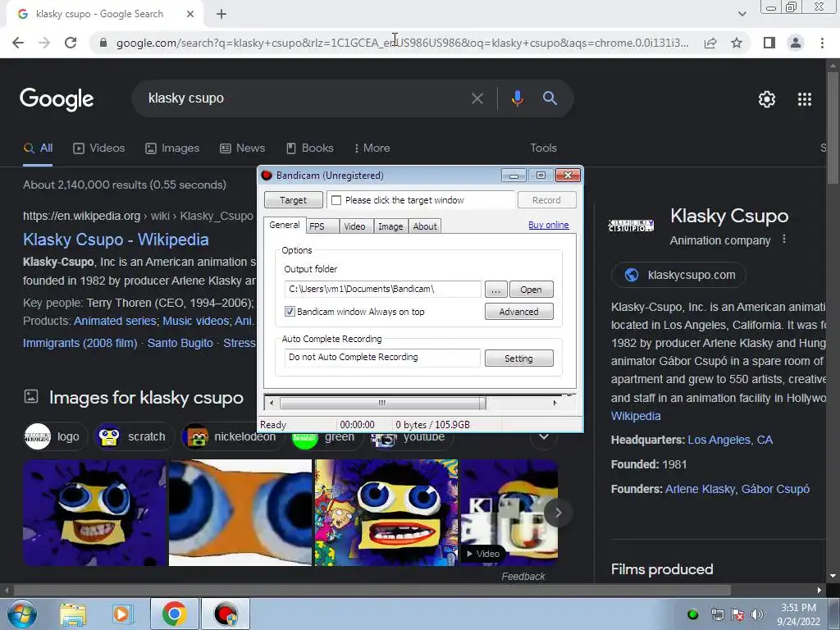Click Bandicam horizontal scrollbar left arrow
840x630 pixels.
coord(272,403)
